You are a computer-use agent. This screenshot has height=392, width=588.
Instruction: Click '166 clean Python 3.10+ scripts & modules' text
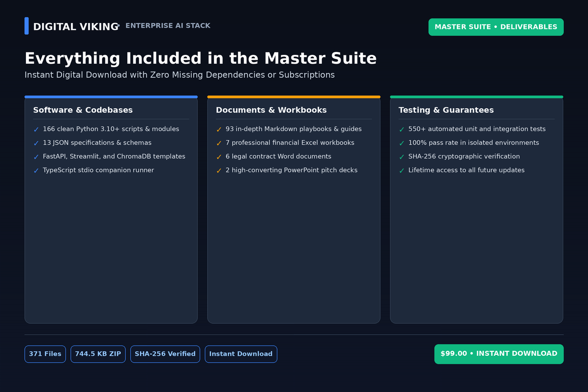click(111, 129)
